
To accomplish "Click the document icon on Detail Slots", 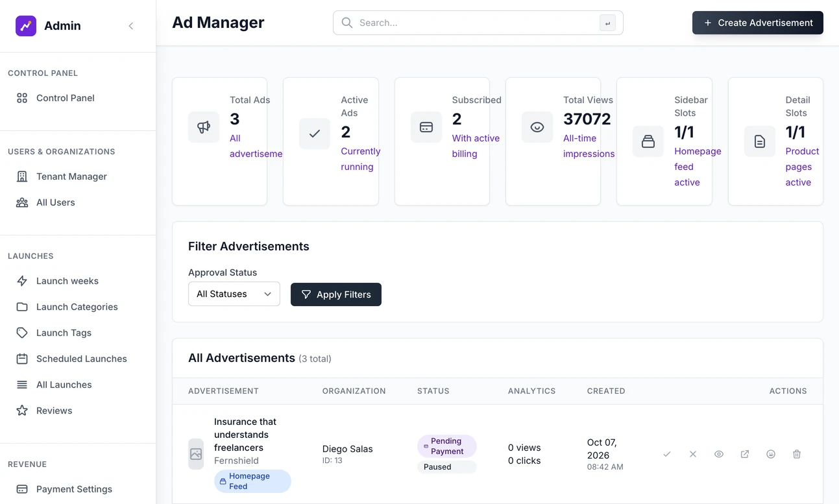I will (760, 141).
